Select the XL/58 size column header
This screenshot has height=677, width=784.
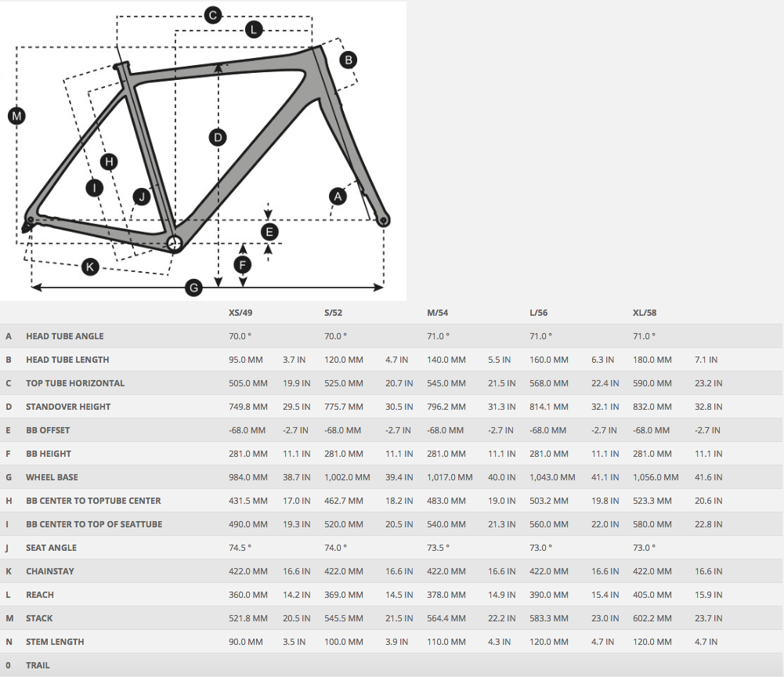click(x=645, y=313)
